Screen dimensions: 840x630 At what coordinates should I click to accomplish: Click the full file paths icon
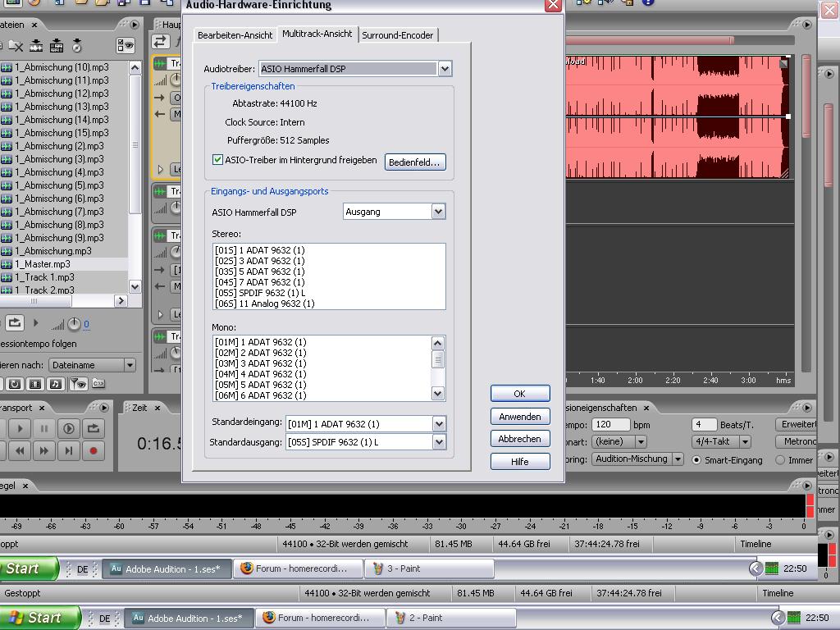[x=97, y=384]
